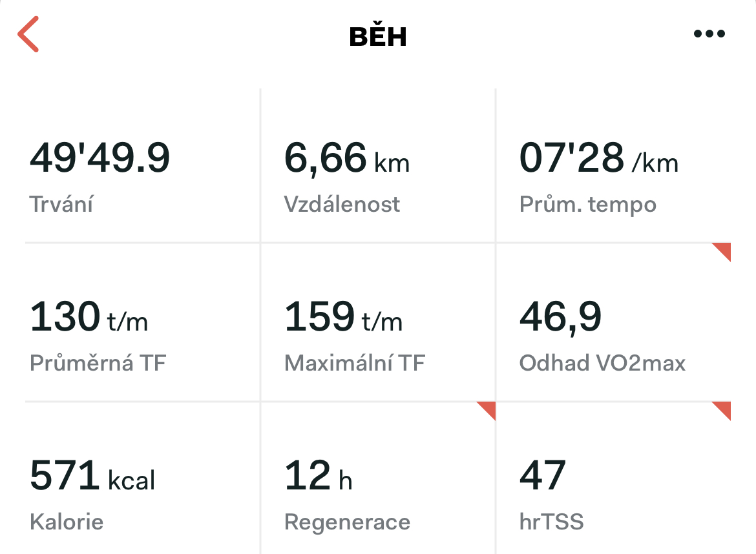Tap the Maximální TF 159 t/m value
756x554 pixels.
(x=343, y=316)
